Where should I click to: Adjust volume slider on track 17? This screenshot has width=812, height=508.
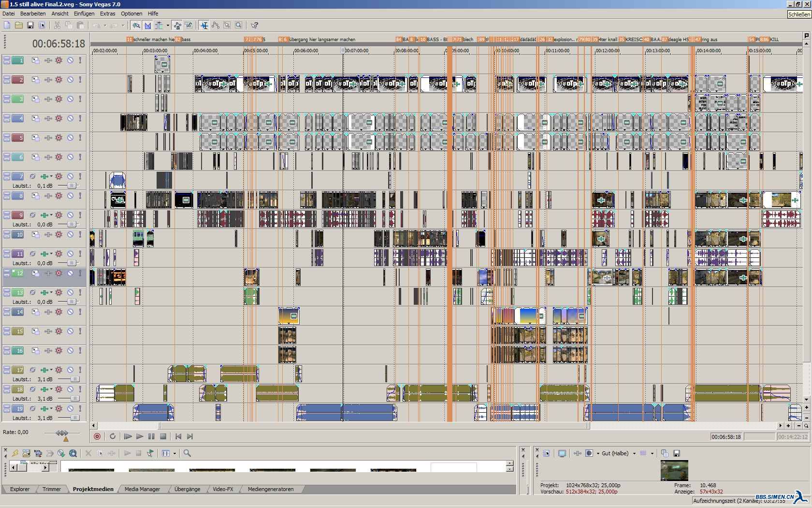pyautogui.click(x=75, y=379)
